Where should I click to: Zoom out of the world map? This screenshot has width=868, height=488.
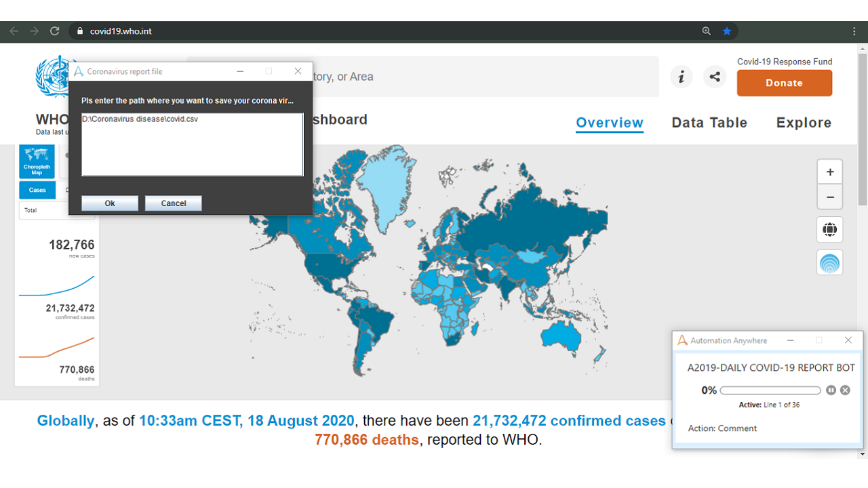(x=830, y=197)
